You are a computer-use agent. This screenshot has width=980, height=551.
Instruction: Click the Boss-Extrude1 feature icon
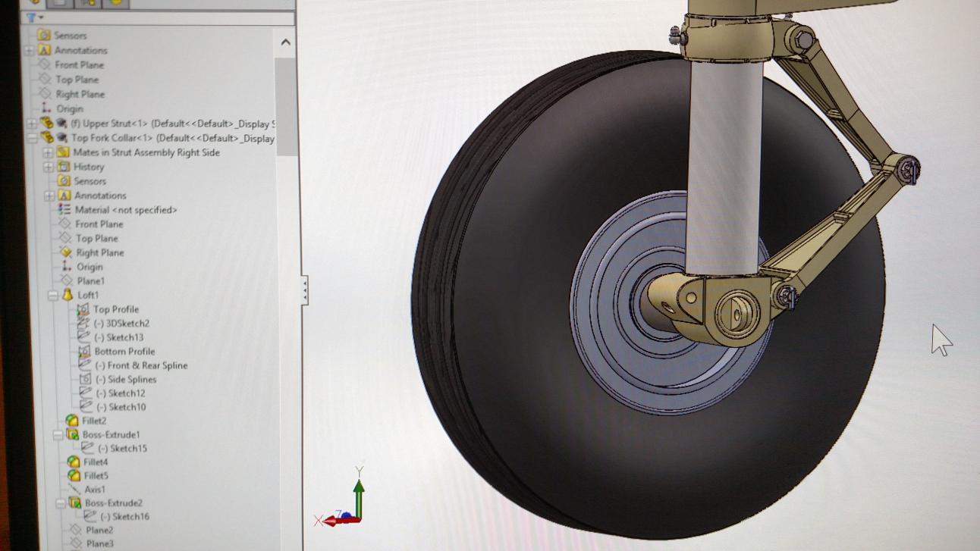[73, 435]
